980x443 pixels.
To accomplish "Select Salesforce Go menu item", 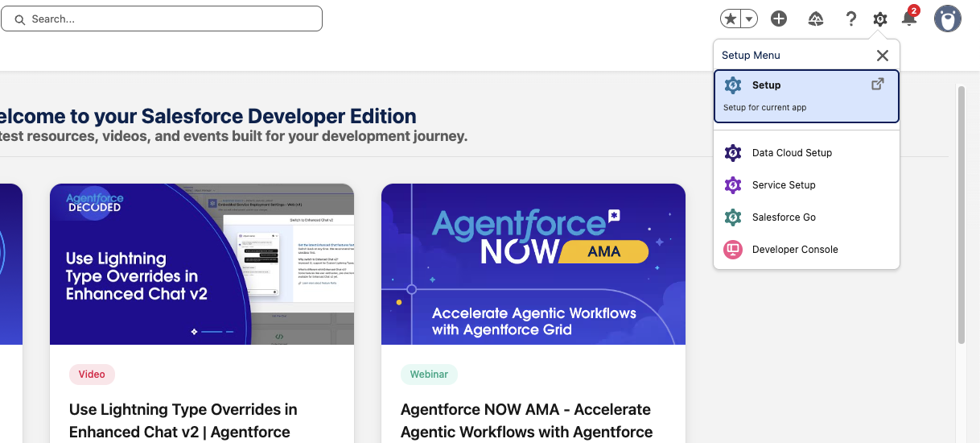I will pos(784,217).
